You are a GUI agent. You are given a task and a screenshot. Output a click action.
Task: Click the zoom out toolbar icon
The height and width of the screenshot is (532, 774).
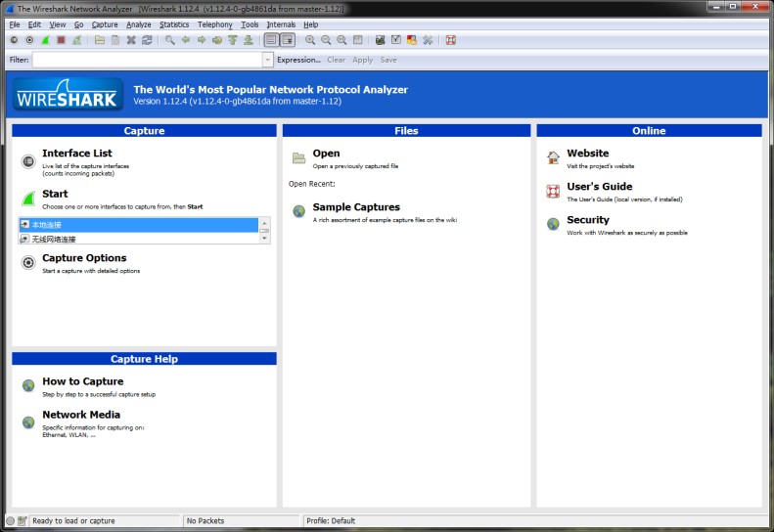tap(326, 40)
